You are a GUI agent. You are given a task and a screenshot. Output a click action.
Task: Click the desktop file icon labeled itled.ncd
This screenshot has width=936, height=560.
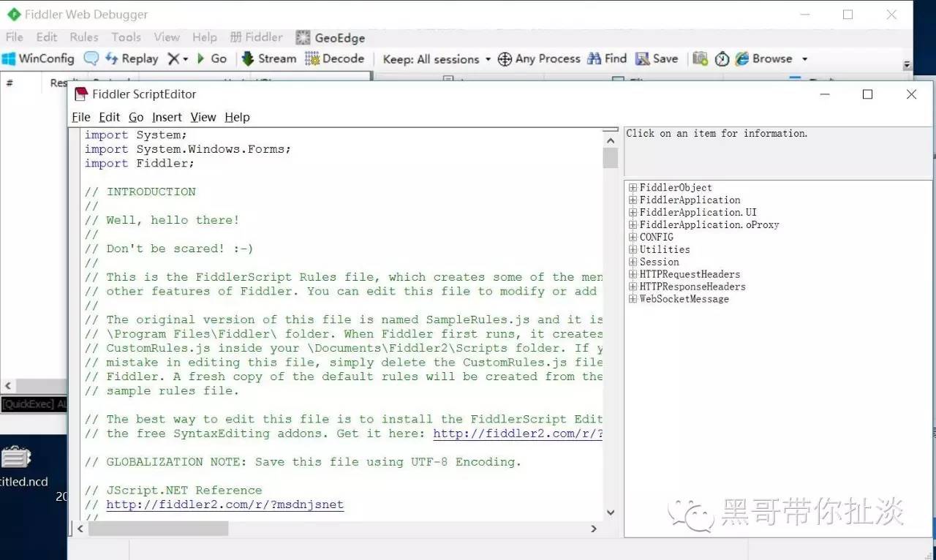[16, 458]
